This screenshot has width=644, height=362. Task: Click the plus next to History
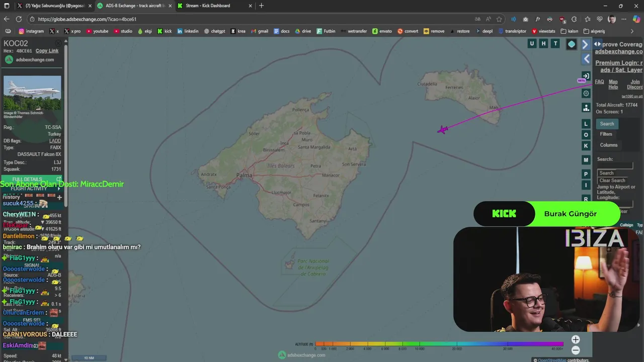[x=59, y=197]
